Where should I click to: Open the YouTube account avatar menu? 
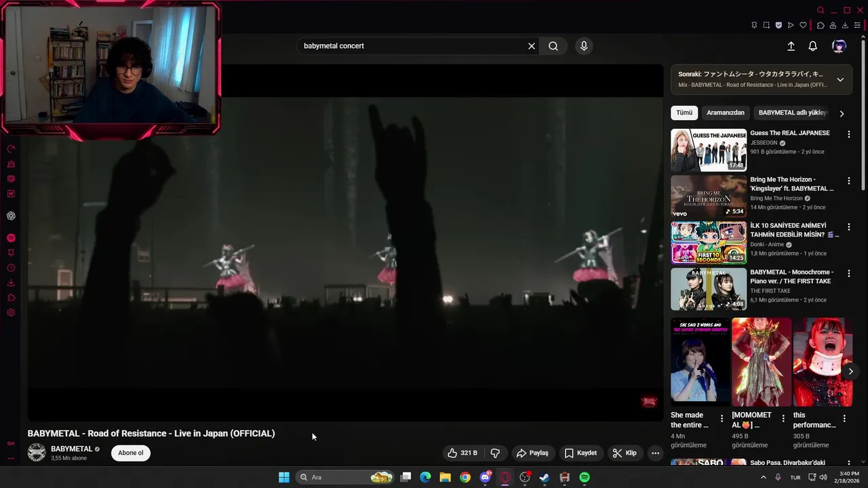click(x=839, y=46)
